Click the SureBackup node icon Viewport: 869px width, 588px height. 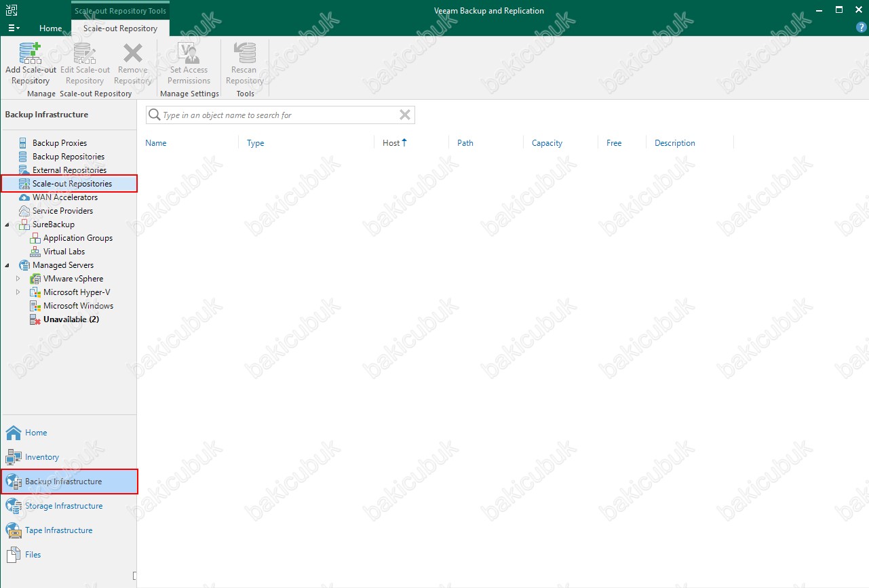pyautogui.click(x=24, y=224)
